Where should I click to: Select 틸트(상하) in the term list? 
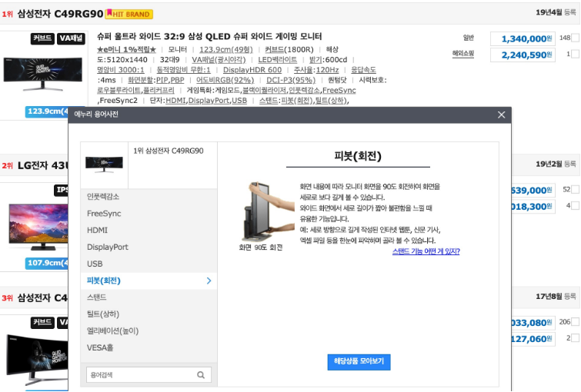pyautogui.click(x=149, y=314)
